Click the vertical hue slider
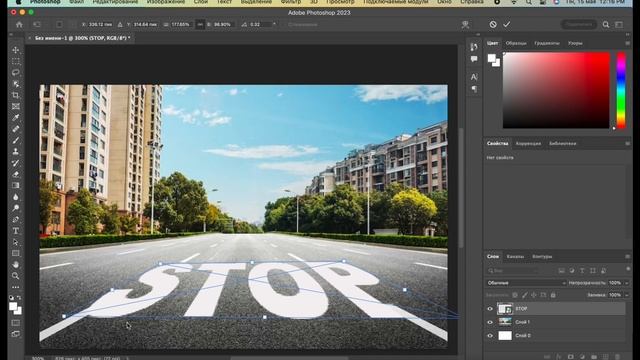This screenshot has width=640, height=360. (x=621, y=91)
